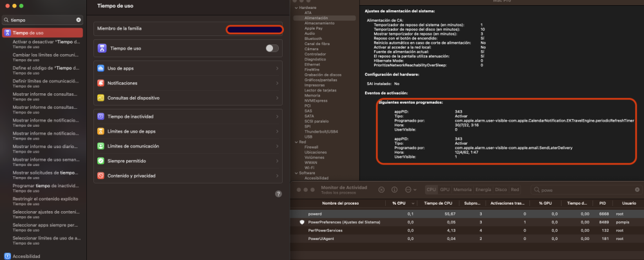Select the powerd process row
Image resolution: width=644 pixels, height=260 pixels.
pyautogui.click(x=466, y=214)
